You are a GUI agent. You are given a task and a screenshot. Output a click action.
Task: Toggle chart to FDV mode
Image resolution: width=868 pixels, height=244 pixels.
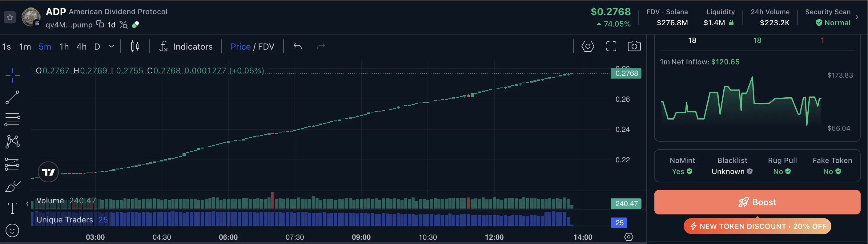pyautogui.click(x=266, y=47)
